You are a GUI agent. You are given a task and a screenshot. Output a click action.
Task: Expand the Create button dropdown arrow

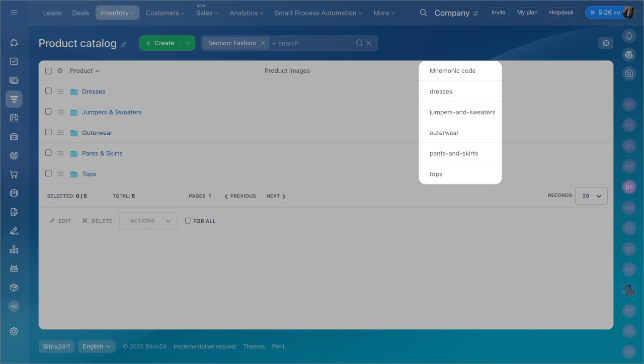tap(188, 43)
